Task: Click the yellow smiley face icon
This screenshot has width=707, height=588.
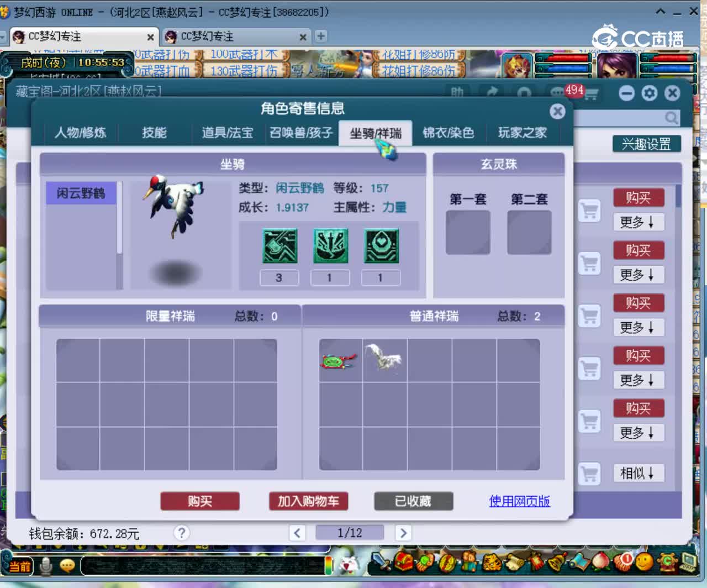Action: [x=644, y=563]
